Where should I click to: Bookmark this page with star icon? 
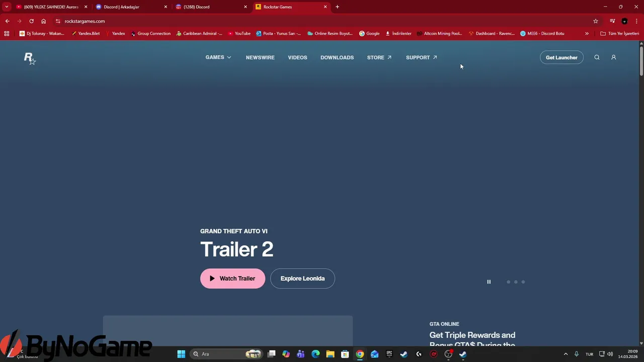[x=596, y=21]
